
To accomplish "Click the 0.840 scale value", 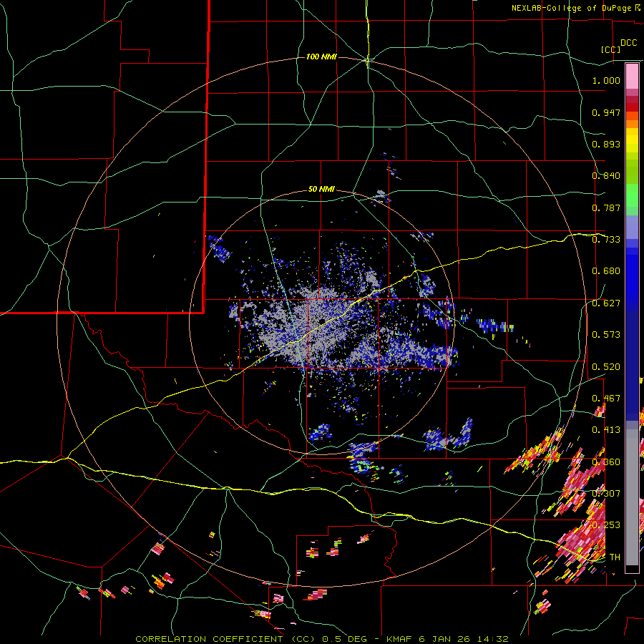I will coord(606,176).
